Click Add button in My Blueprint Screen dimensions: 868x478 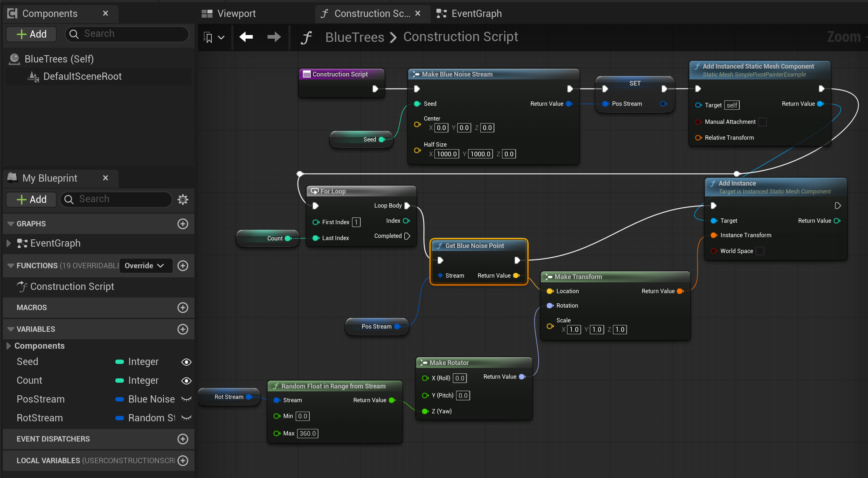(x=31, y=200)
